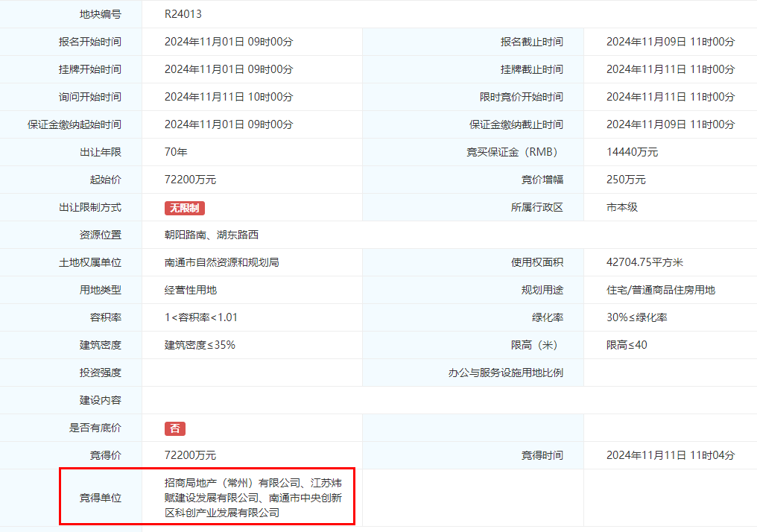Click the 使用权面积 label

(537, 262)
